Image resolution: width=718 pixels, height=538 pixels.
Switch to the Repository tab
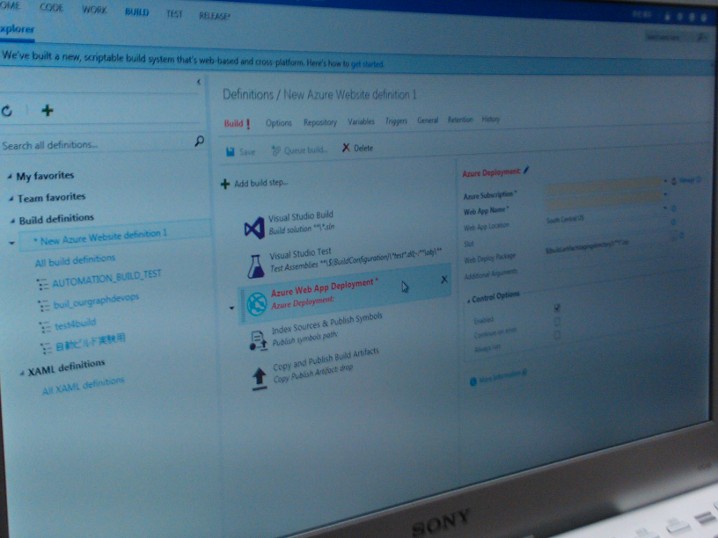(x=320, y=122)
